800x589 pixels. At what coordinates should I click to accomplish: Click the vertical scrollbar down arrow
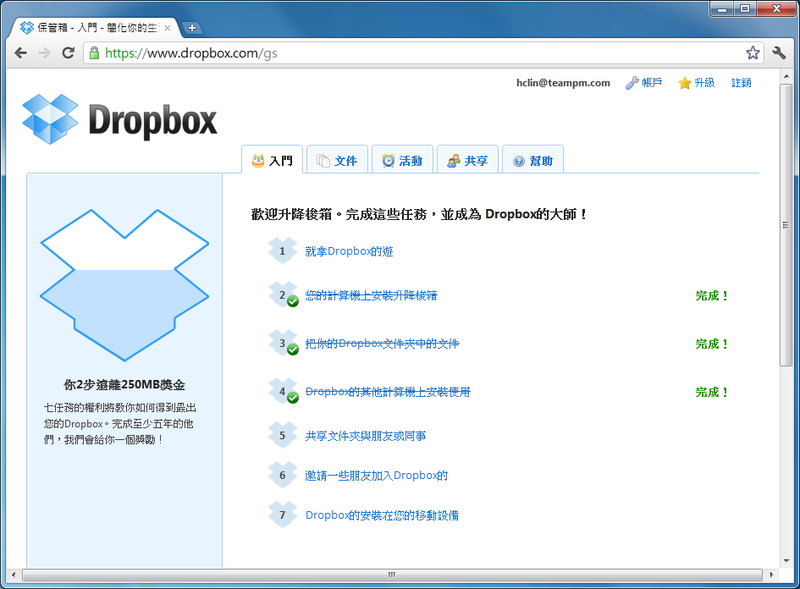tap(786, 560)
